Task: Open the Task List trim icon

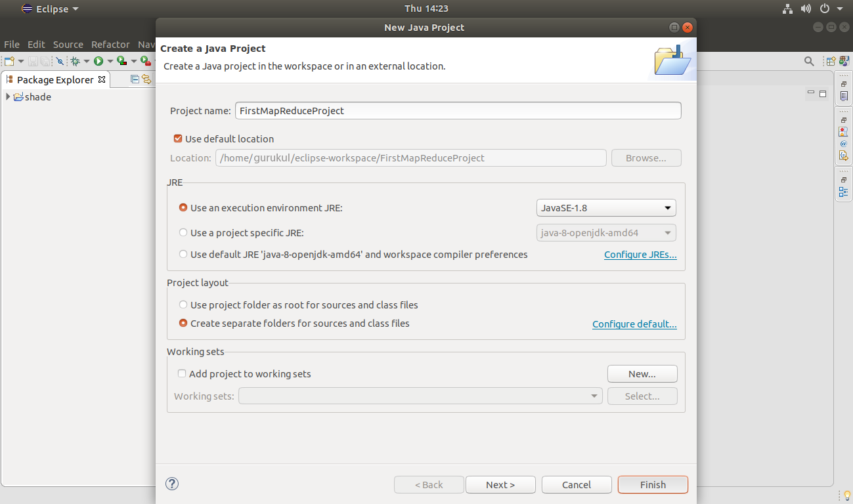Action: coord(844,96)
